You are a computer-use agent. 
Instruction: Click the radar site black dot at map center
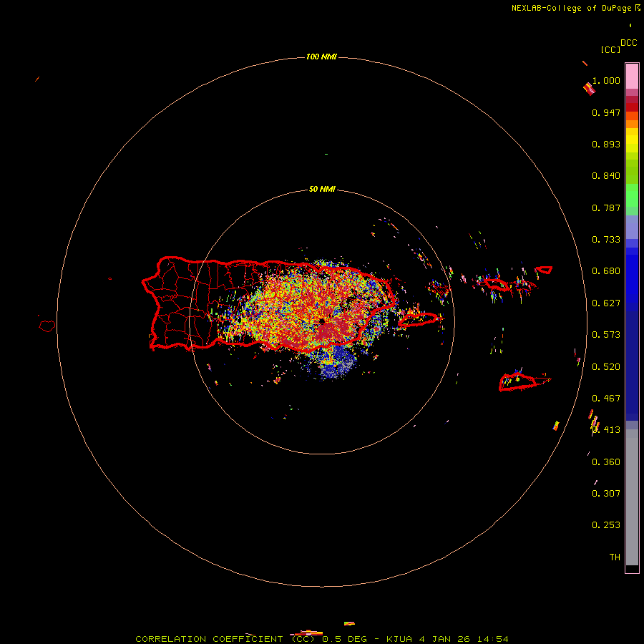pyautogui.click(x=322, y=321)
